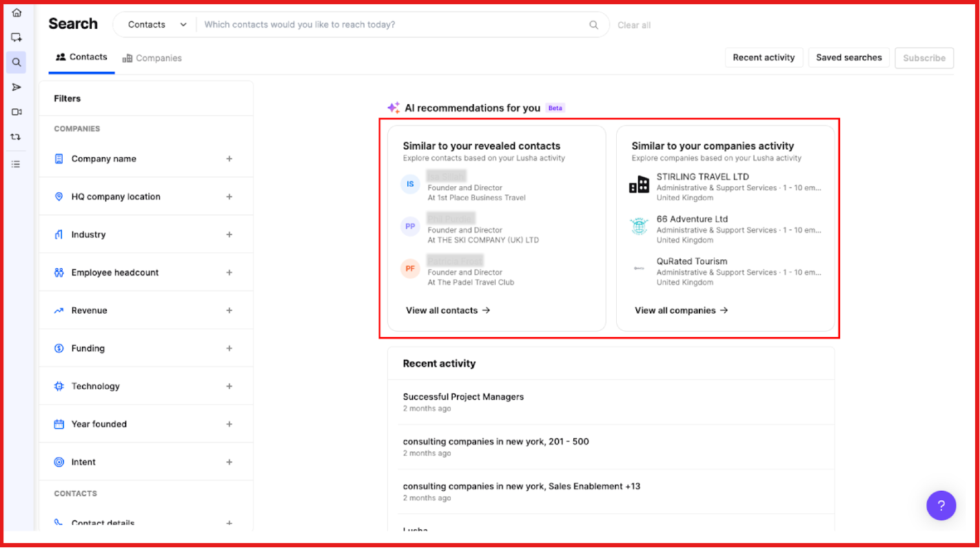Click the Contact details phone icon
This screenshot has width=980, height=550.
click(x=59, y=524)
